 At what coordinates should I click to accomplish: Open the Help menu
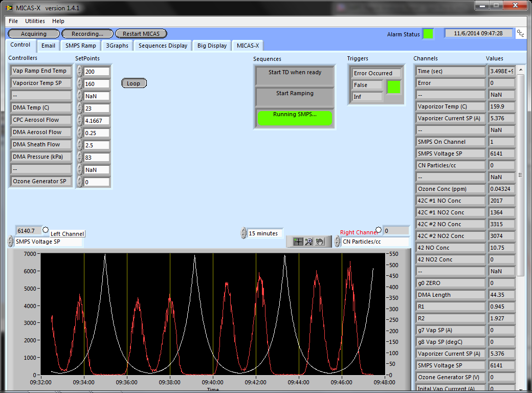58,21
